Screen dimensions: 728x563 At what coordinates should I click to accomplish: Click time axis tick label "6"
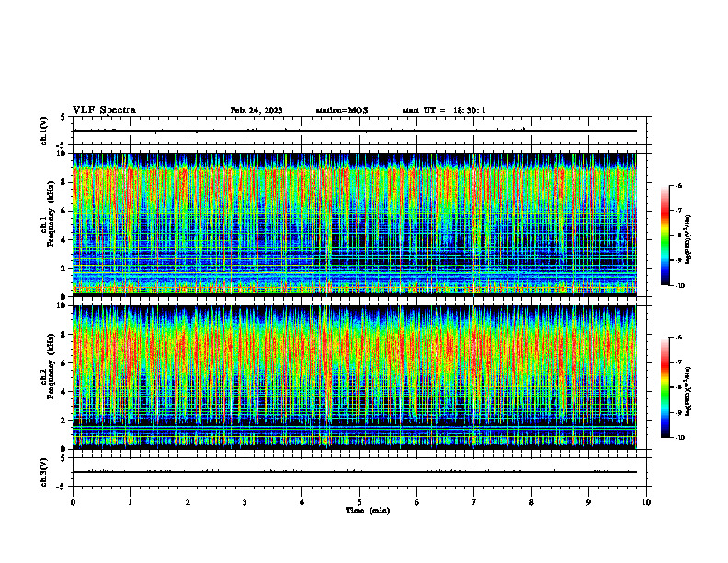(x=417, y=502)
